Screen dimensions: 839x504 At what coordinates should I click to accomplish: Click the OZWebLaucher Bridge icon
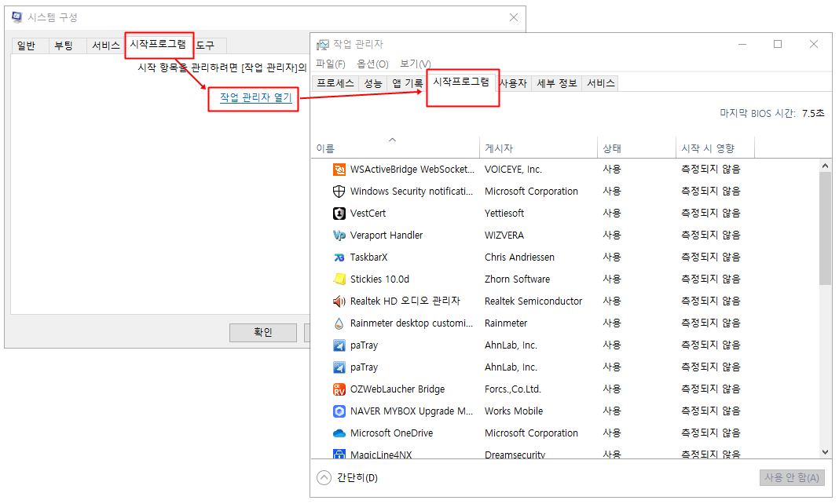[339, 389]
